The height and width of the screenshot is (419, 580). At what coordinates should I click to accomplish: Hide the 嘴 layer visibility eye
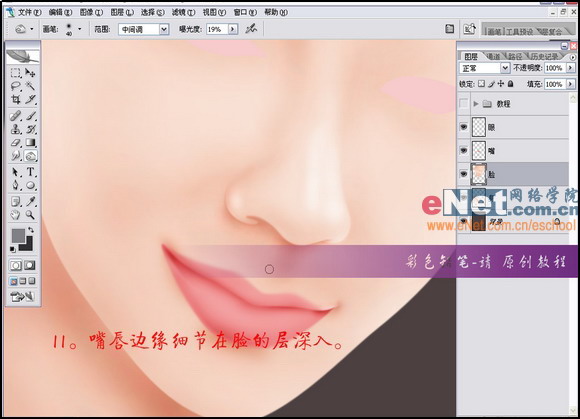click(x=463, y=151)
